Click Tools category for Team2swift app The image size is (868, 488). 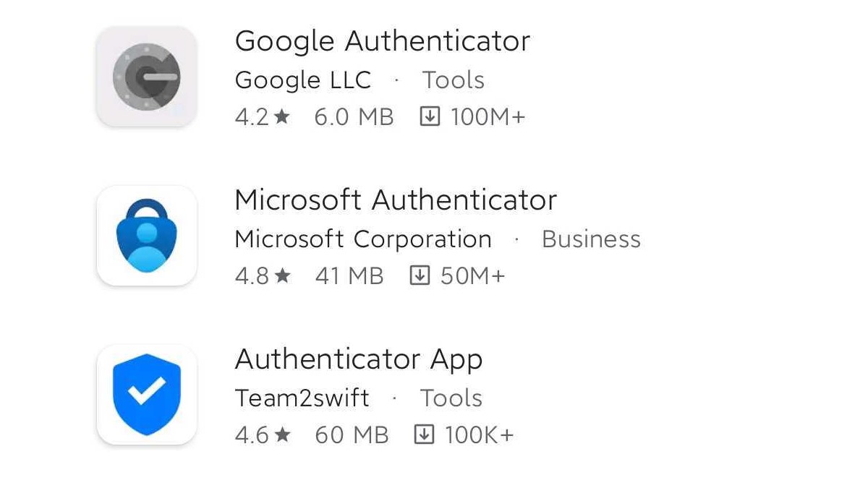click(451, 398)
